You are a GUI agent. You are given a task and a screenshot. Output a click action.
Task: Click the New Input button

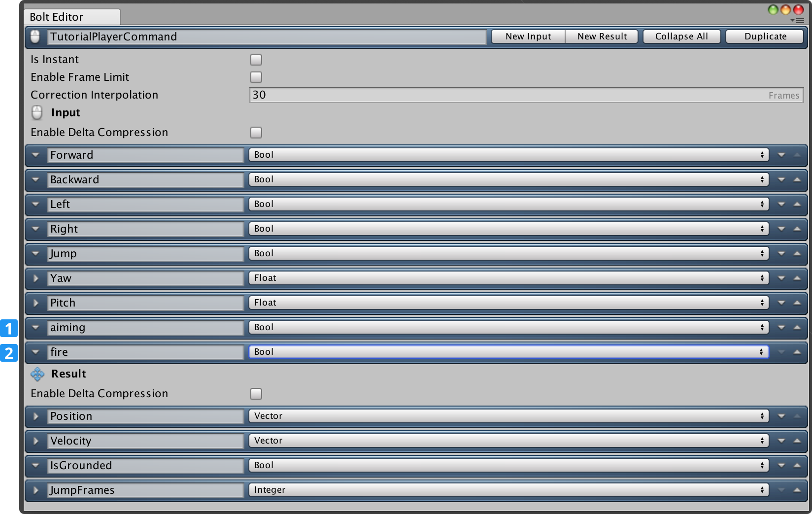[528, 36]
